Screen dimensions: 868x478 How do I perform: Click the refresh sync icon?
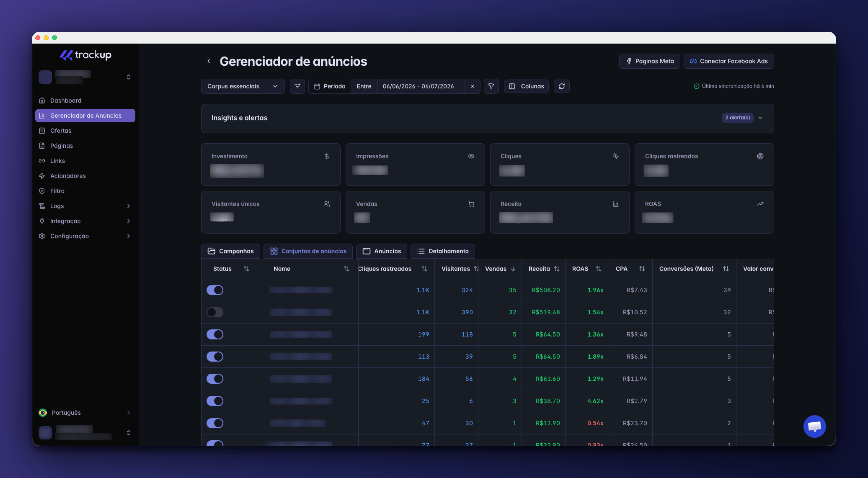tap(561, 87)
